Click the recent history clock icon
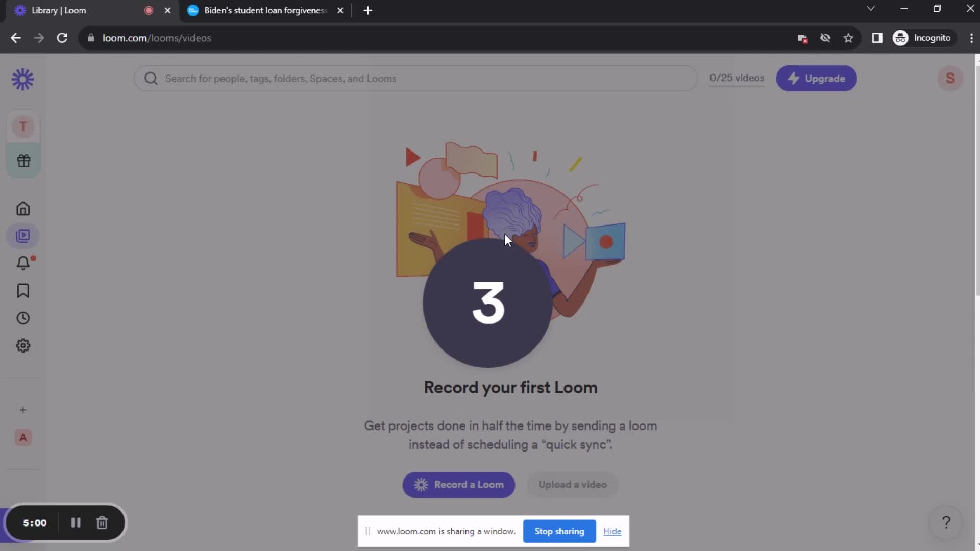 (x=22, y=317)
